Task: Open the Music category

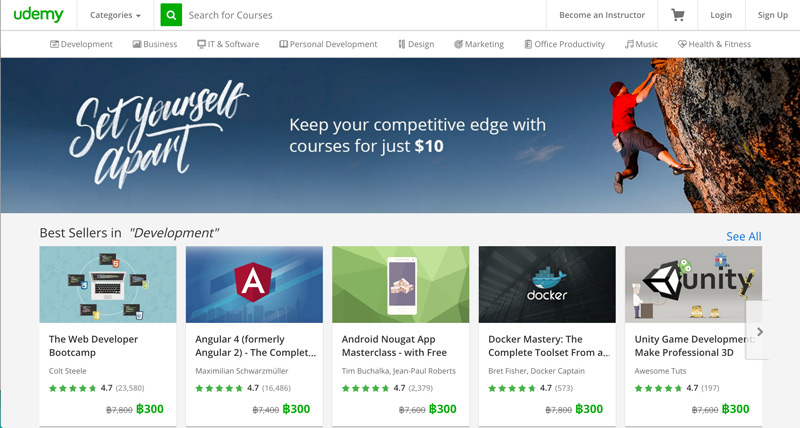Action: 641,44
